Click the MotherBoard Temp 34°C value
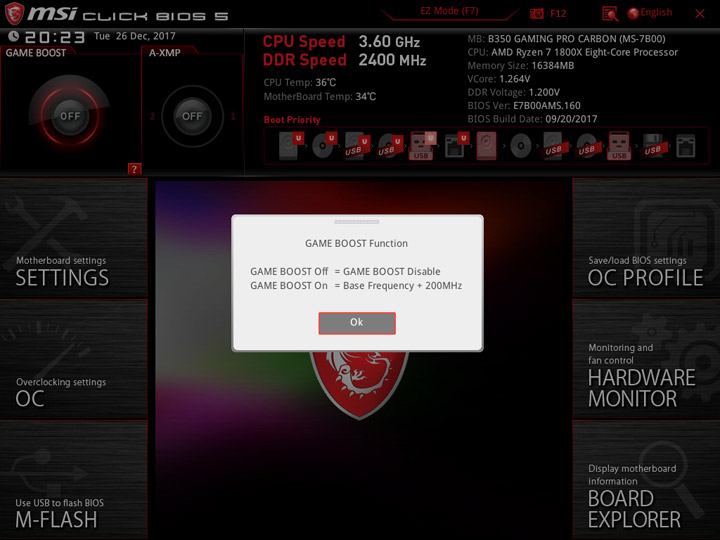 (366, 96)
